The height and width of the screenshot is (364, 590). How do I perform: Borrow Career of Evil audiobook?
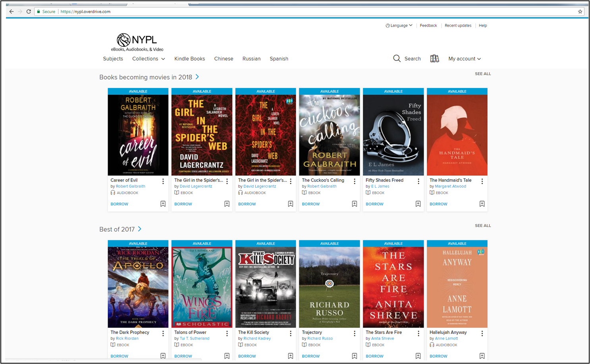pyautogui.click(x=120, y=204)
